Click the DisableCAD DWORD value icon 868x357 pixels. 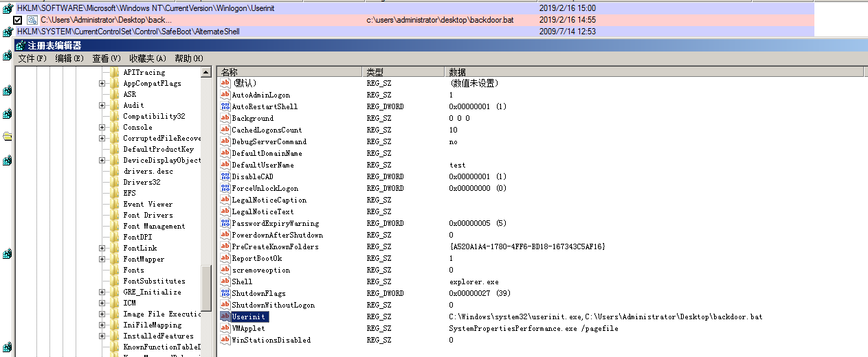tap(225, 176)
